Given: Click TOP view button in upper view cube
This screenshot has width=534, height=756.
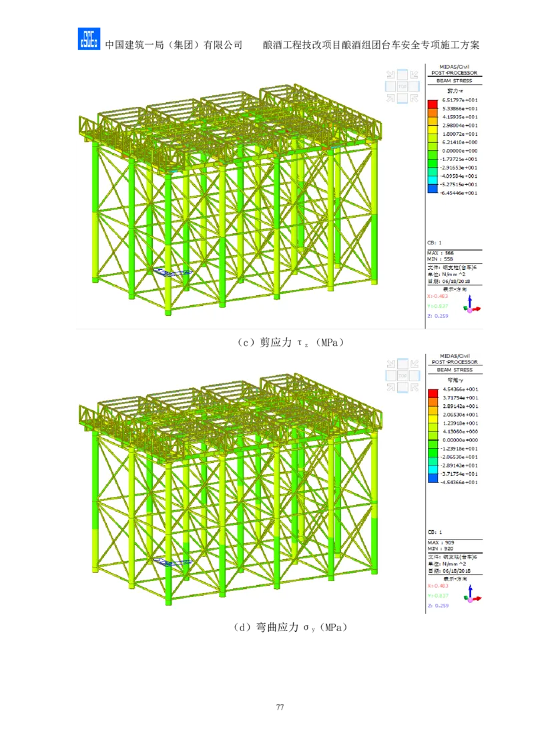Looking at the screenshot, I should tap(403, 87).
